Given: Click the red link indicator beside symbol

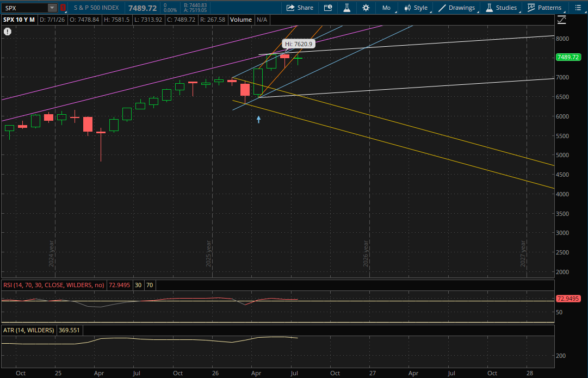Looking at the screenshot, I should click(63, 8).
